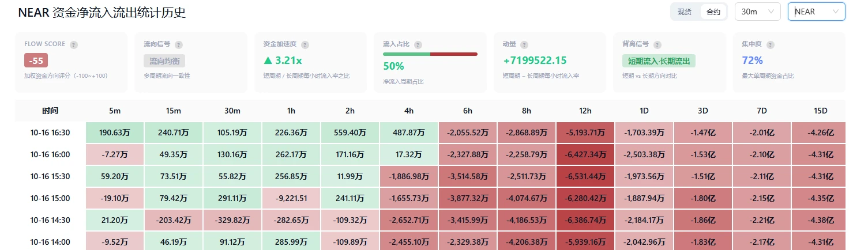Select the 10-16 15:30 row time
The width and height of the screenshot is (868, 250).
click(50, 176)
